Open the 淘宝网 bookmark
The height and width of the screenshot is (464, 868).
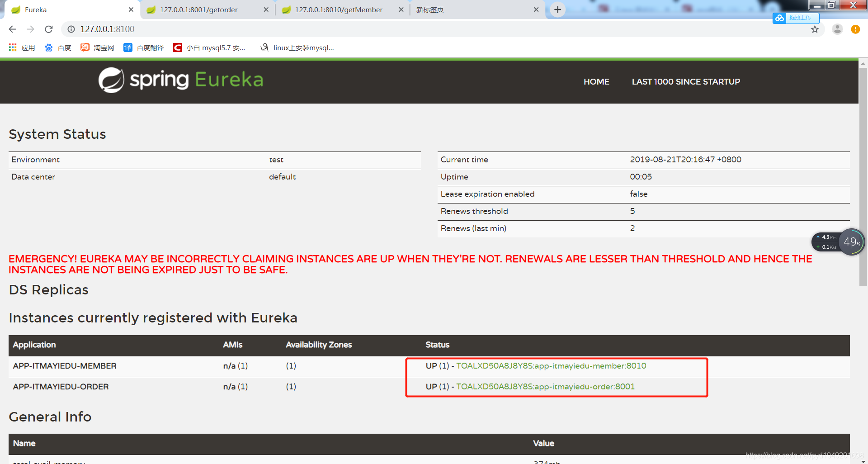pyautogui.click(x=97, y=47)
